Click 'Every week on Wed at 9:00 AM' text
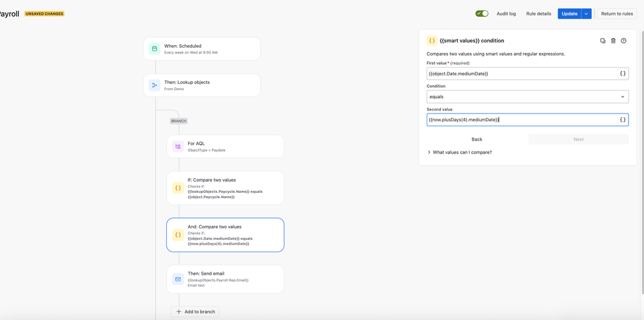 coord(191,52)
